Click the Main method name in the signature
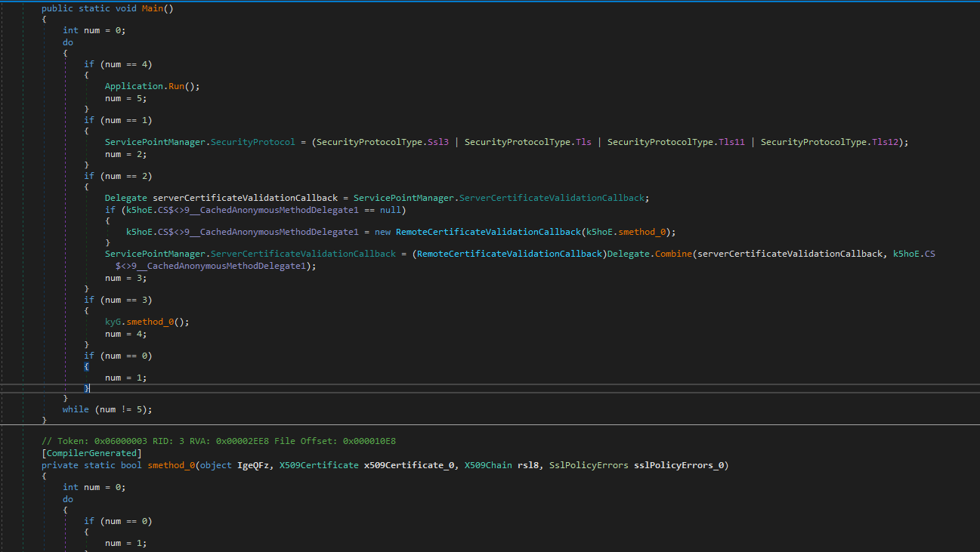Image resolution: width=980 pixels, height=552 pixels. [153, 8]
